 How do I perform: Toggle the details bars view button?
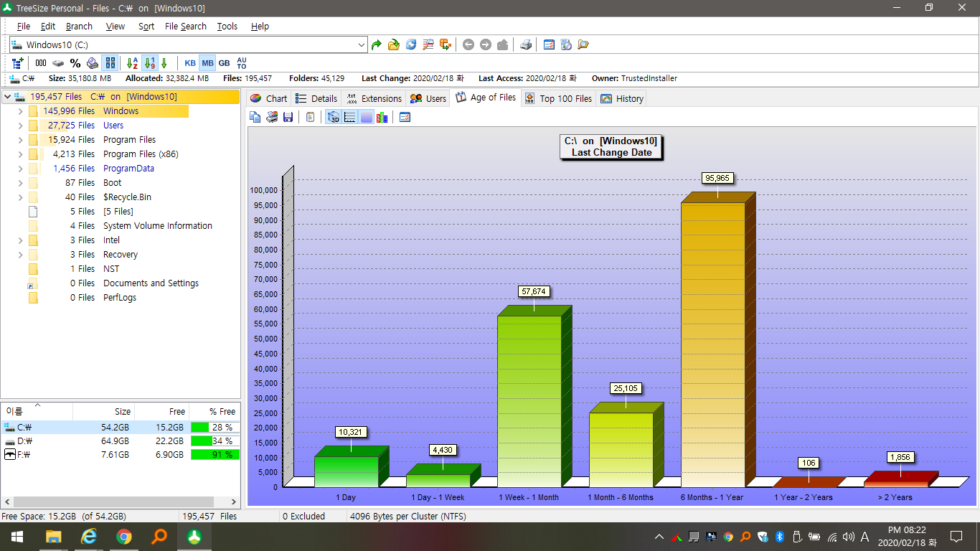coord(109,63)
